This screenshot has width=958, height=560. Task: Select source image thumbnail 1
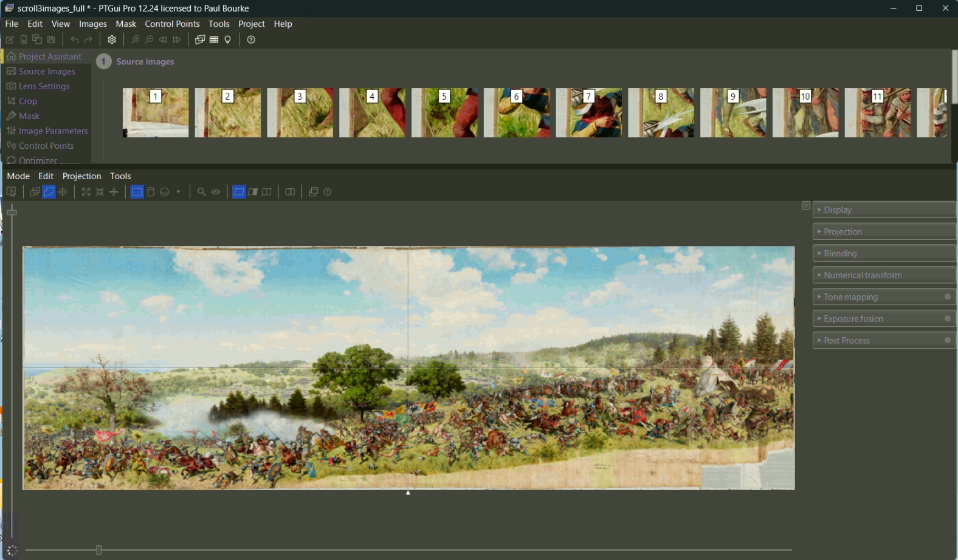coord(156,113)
